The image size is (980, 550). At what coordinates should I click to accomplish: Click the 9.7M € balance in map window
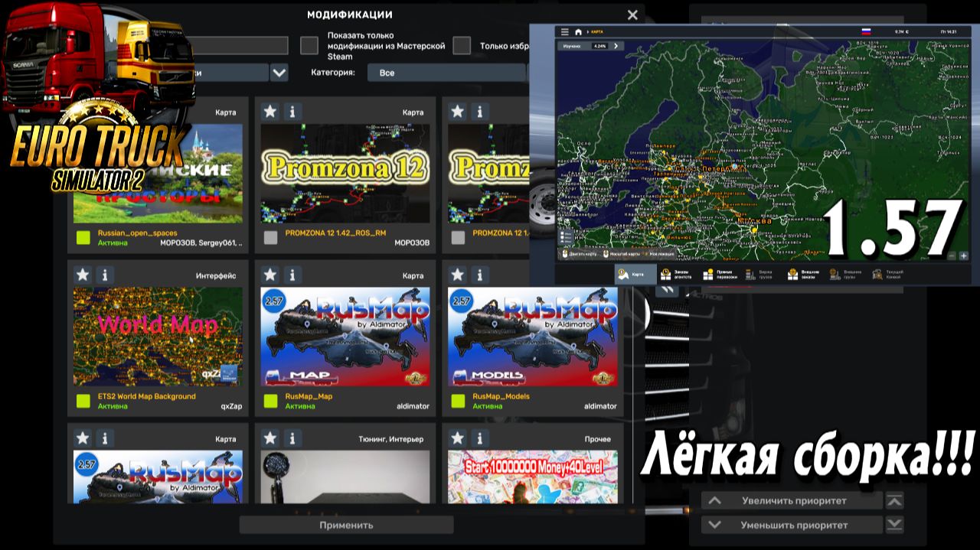(x=900, y=32)
